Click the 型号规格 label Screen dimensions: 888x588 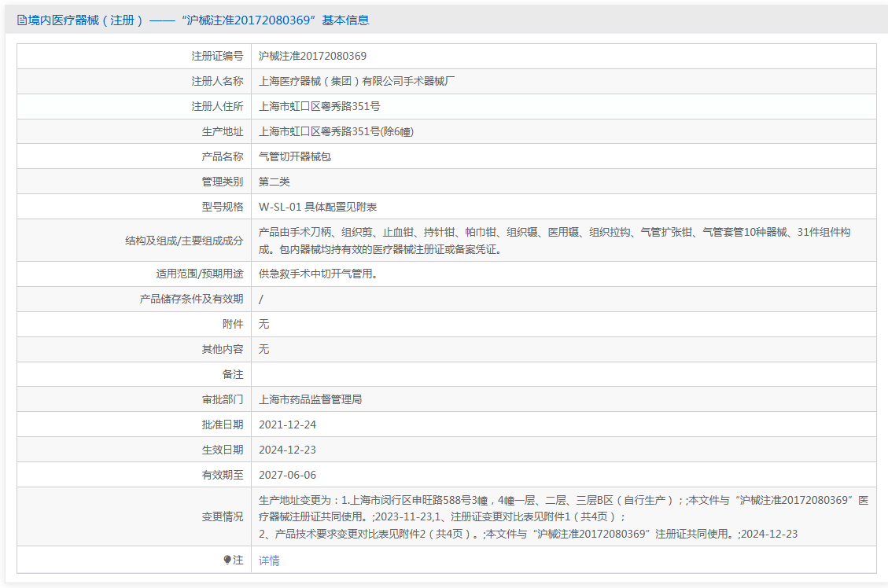pos(223,207)
